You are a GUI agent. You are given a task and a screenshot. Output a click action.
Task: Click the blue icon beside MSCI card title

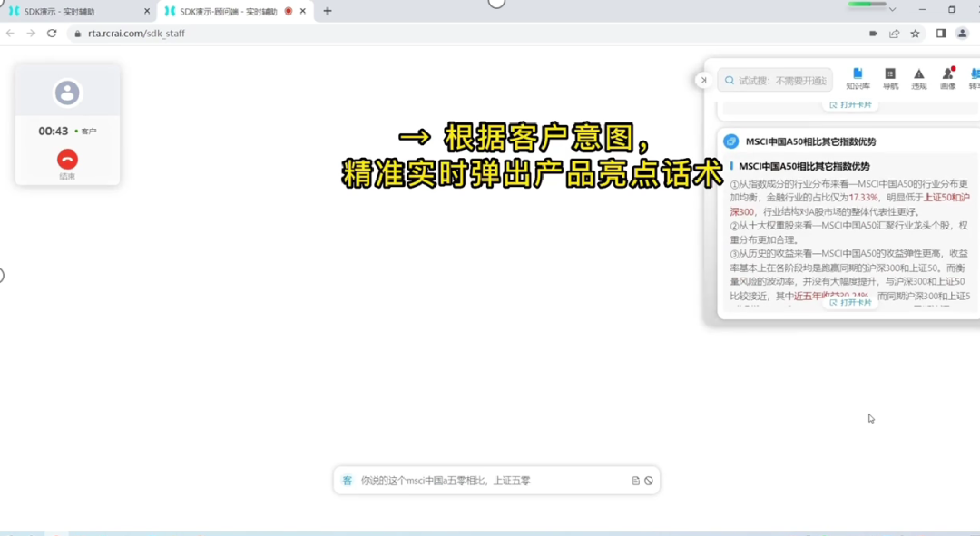[730, 141]
